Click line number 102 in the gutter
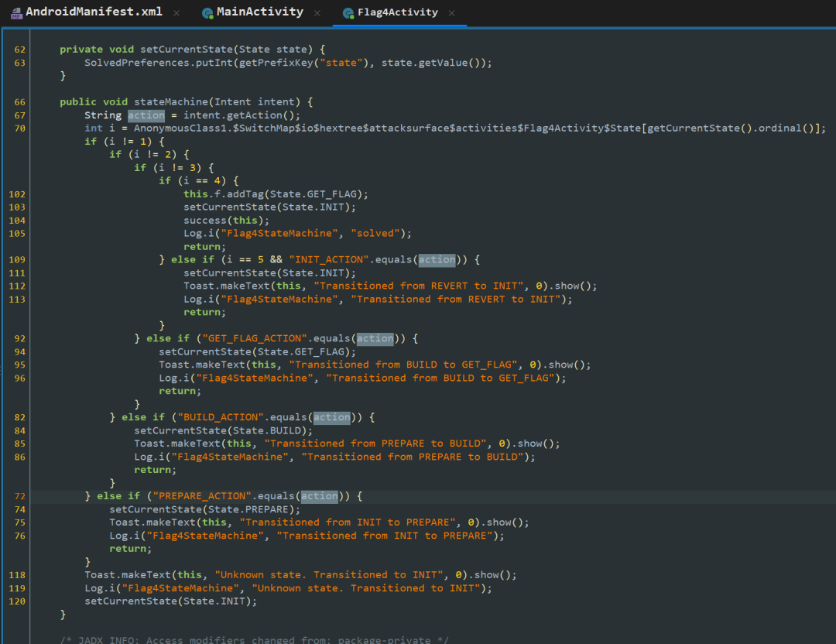The image size is (836, 644). point(17,194)
